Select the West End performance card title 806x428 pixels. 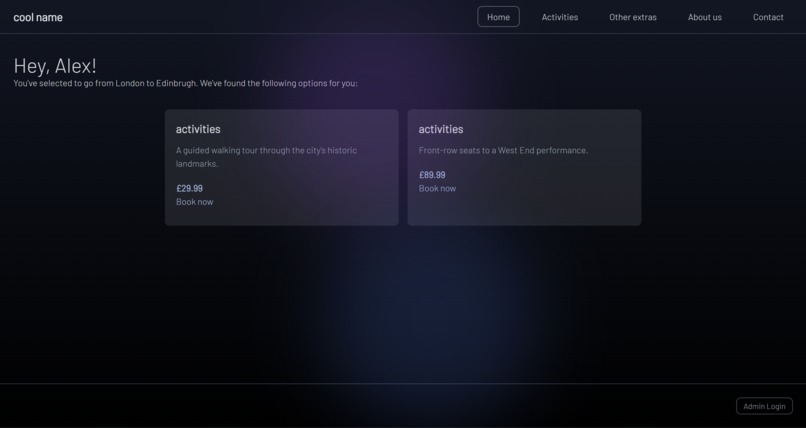(x=441, y=129)
